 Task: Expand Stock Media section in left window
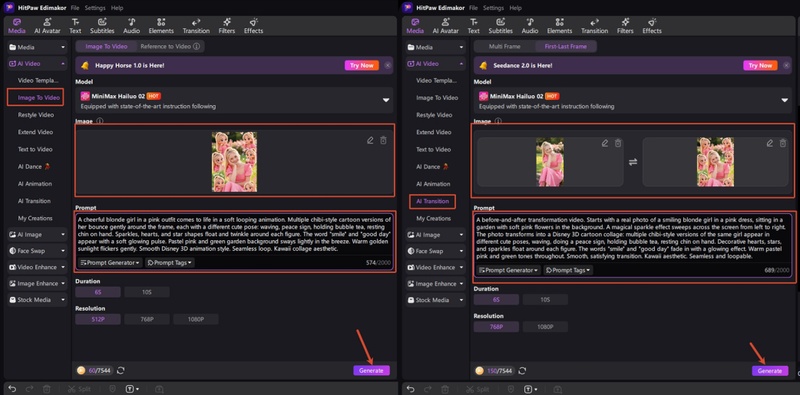37,300
